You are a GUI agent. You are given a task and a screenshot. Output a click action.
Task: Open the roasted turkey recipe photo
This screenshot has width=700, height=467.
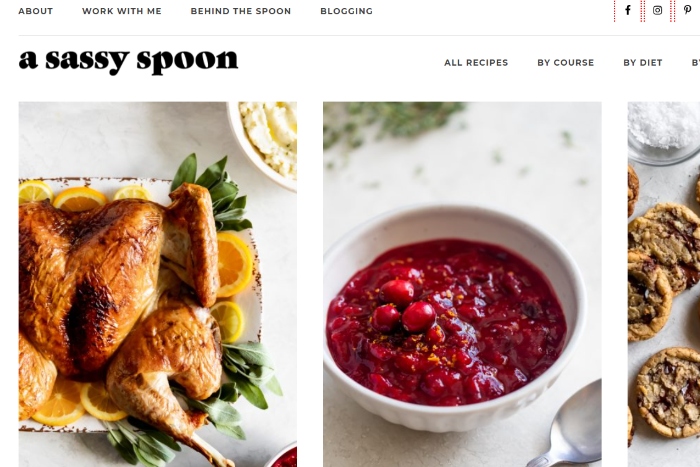click(158, 284)
